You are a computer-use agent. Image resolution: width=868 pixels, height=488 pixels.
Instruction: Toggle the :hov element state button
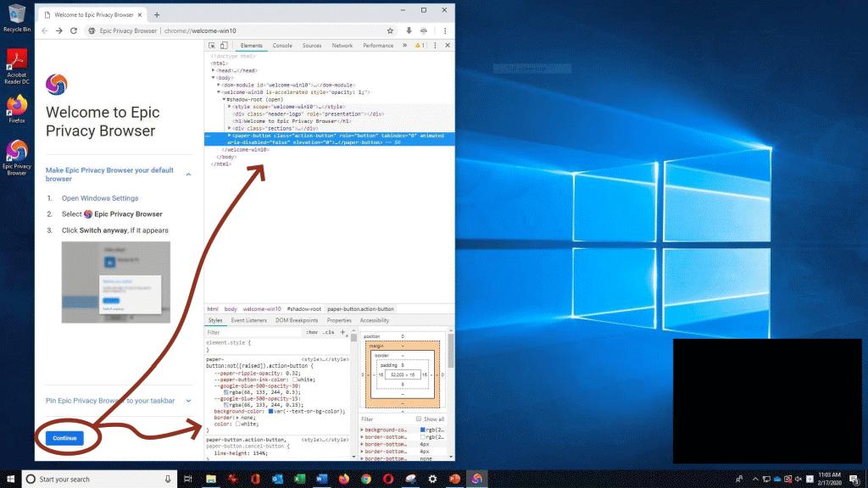(312, 332)
